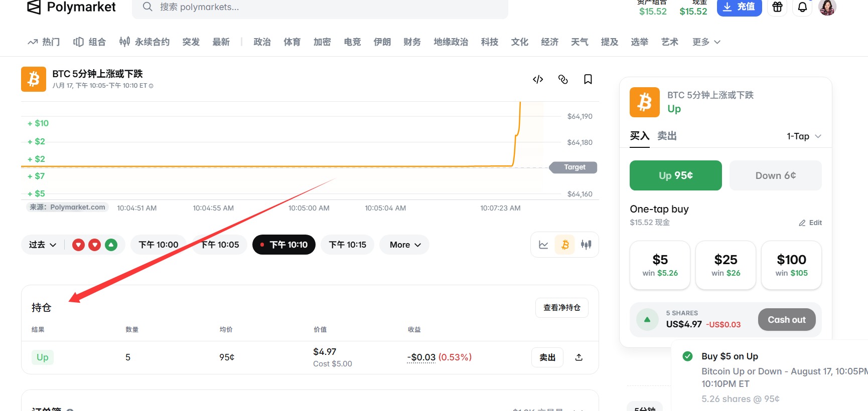Click the pencil Edit icon

[802, 223]
